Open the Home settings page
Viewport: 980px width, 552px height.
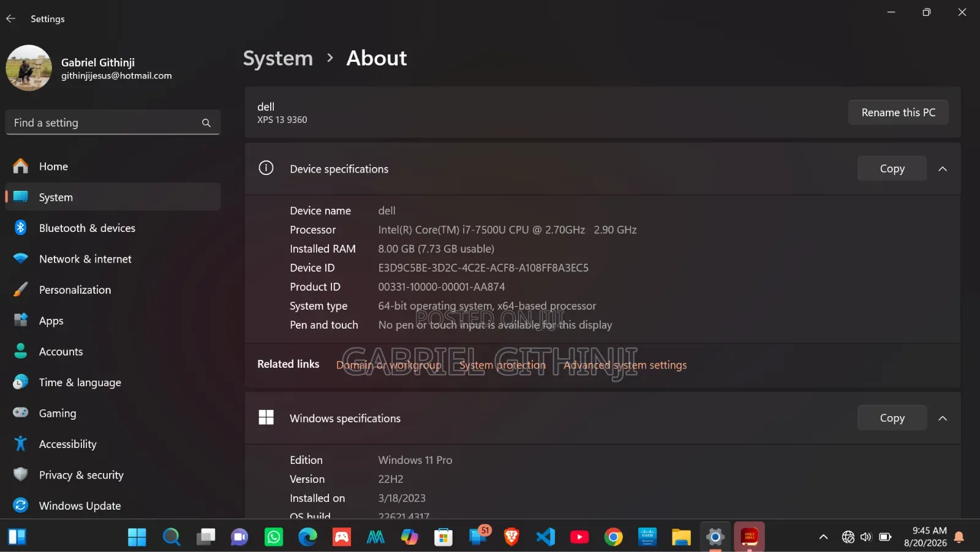[x=113, y=166]
